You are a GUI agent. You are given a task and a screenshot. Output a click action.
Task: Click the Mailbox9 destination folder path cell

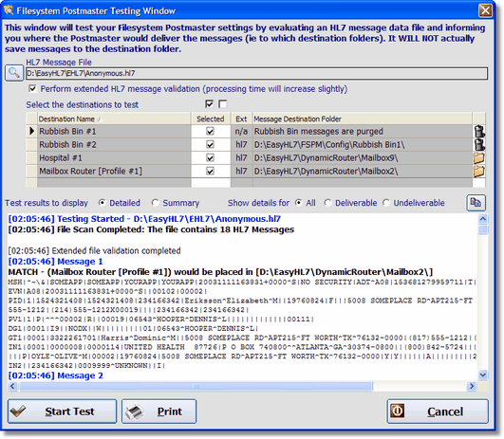(x=363, y=158)
